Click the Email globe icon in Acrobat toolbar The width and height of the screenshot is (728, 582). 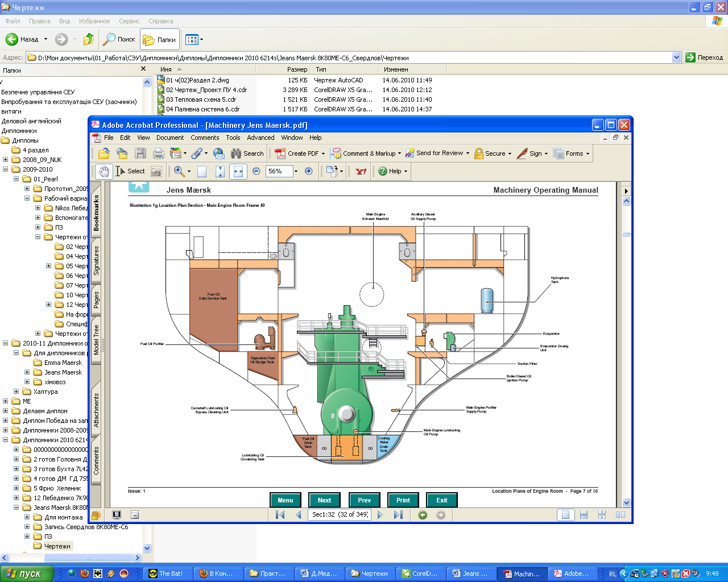click(219, 153)
